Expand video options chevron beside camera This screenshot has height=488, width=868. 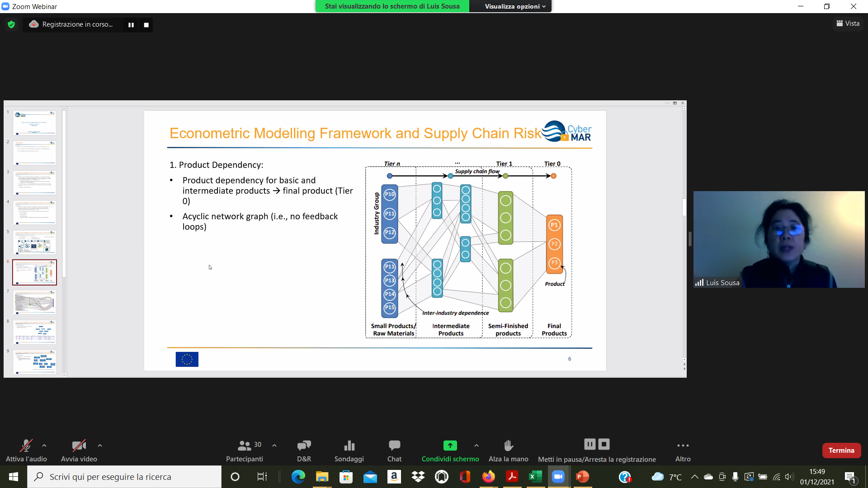coord(100,446)
